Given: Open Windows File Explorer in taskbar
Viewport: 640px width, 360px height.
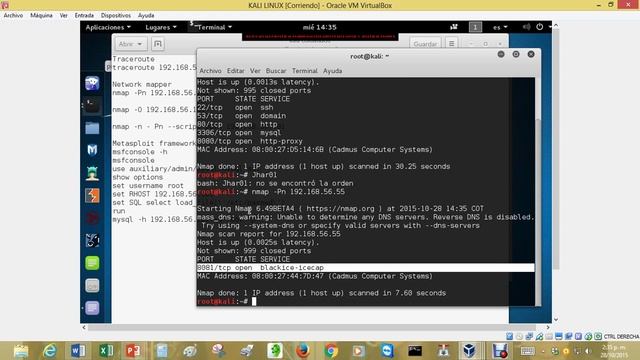Looking at the screenshot, I should click(x=21, y=351).
